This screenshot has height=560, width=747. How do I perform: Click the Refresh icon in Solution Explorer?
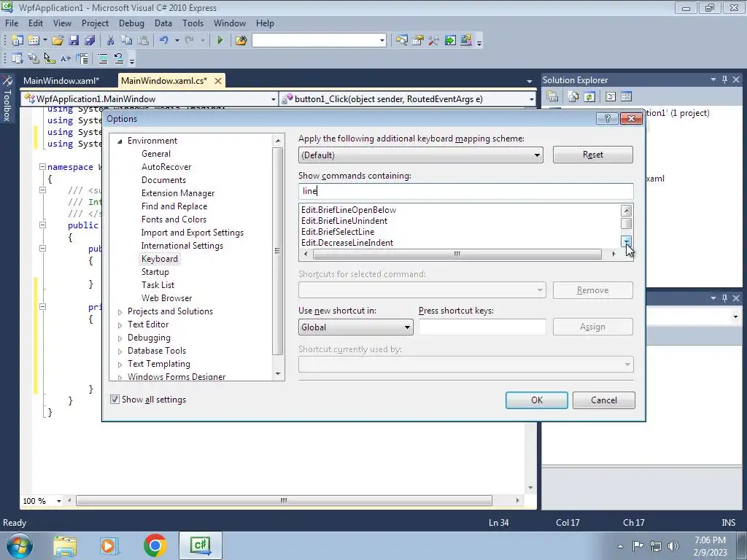point(589,97)
